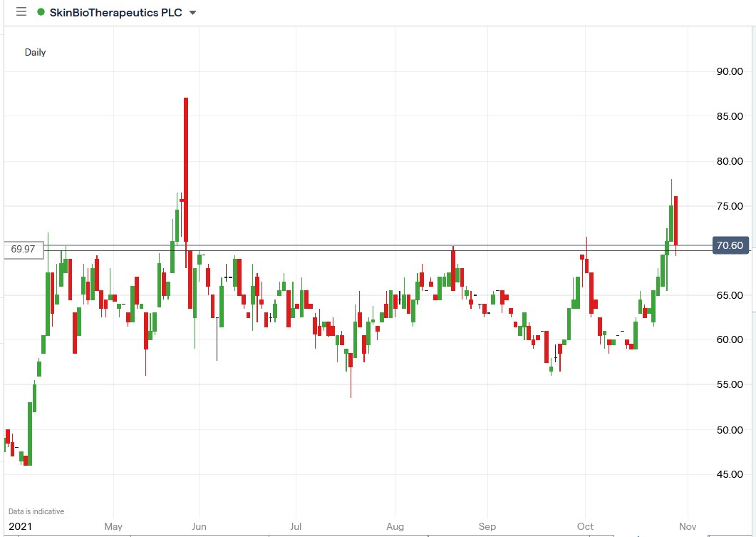Click the Oct label on the date axis

point(585,526)
